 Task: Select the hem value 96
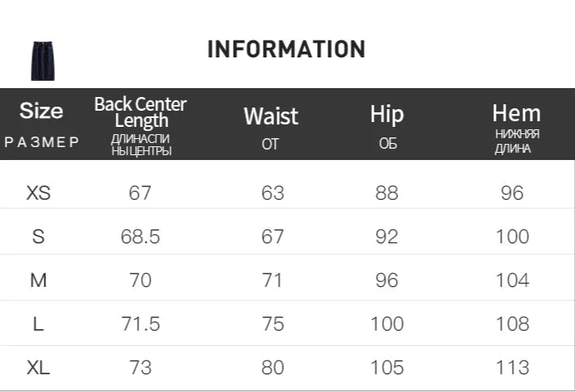point(512,193)
